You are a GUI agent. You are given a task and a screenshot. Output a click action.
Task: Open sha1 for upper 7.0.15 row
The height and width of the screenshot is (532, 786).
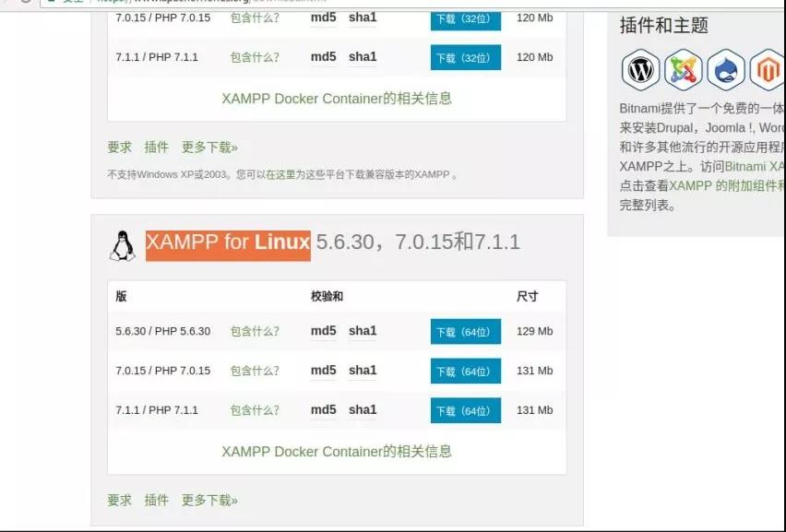(363, 18)
